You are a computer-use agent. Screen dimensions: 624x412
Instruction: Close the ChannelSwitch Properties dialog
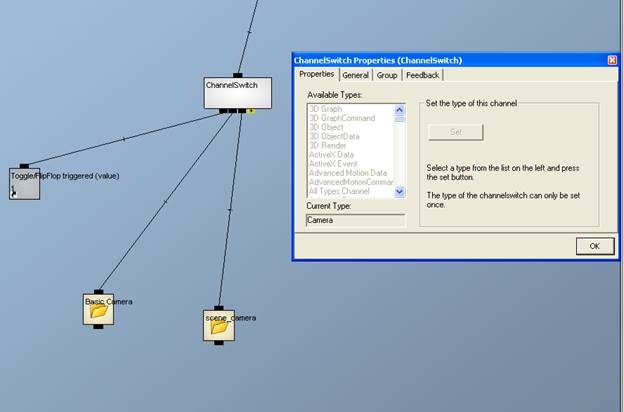[x=612, y=60]
